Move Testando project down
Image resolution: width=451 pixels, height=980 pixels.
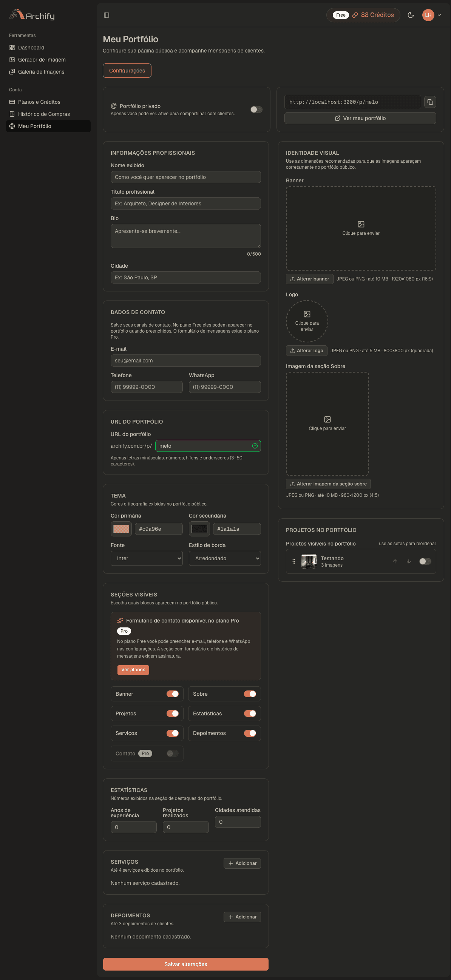(408, 561)
